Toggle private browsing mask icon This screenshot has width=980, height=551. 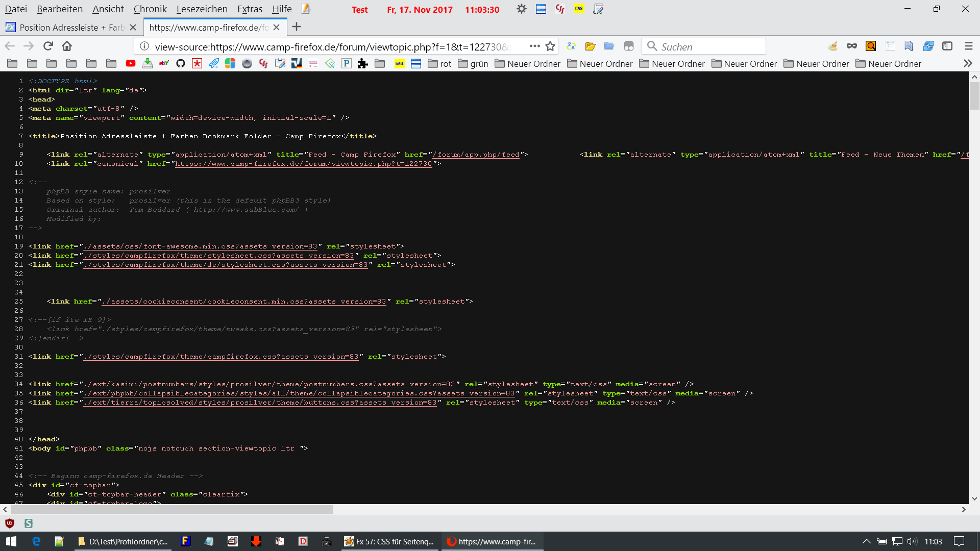851,46
